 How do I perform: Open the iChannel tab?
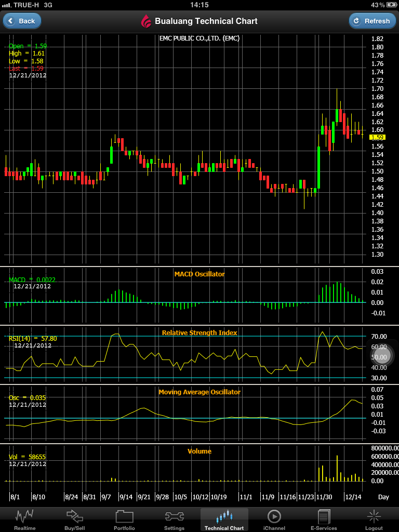(x=274, y=520)
